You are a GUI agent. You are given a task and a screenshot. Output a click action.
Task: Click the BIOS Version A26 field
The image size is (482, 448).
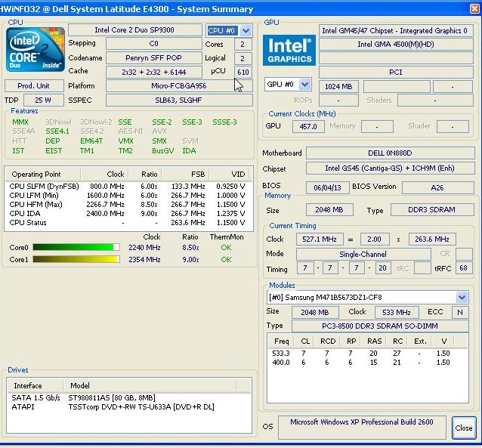click(x=438, y=187)
